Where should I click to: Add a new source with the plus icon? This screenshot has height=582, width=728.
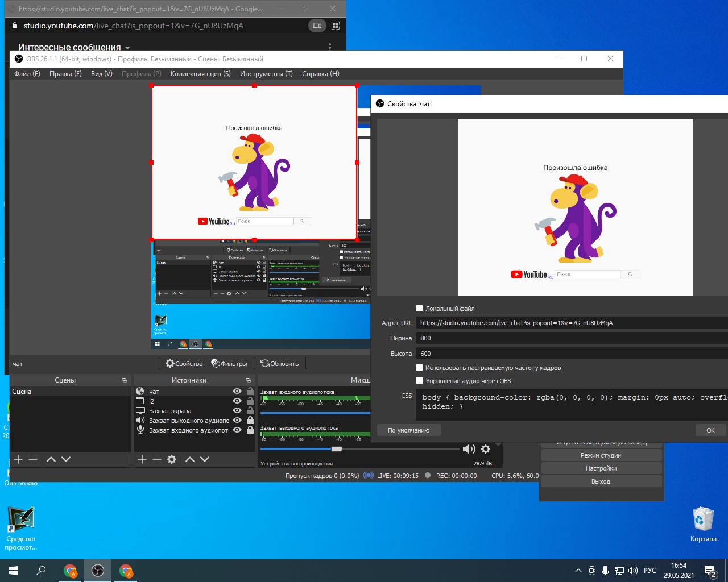pos(142,459)
